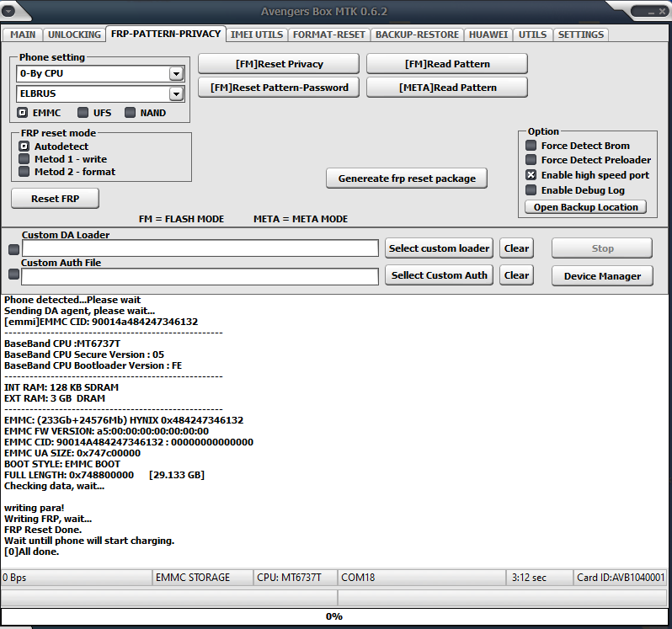Toggle the Custom Auth File checkbox

click(14, 274)
